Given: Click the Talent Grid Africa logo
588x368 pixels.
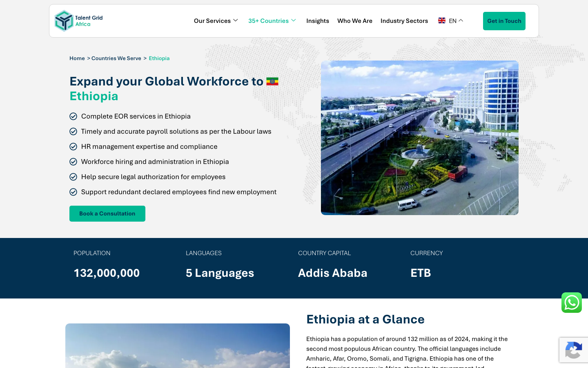Looking at the screenshot, I should click(x=78, y=21).
